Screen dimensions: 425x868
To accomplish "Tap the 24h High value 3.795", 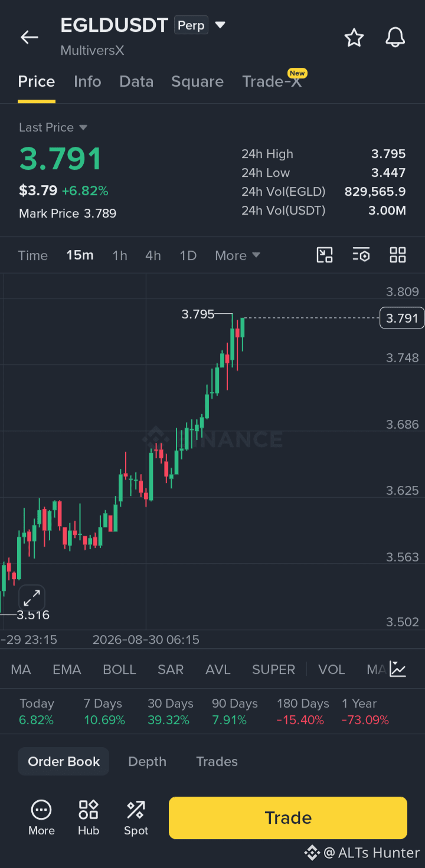I will click(x=388, y=154).
